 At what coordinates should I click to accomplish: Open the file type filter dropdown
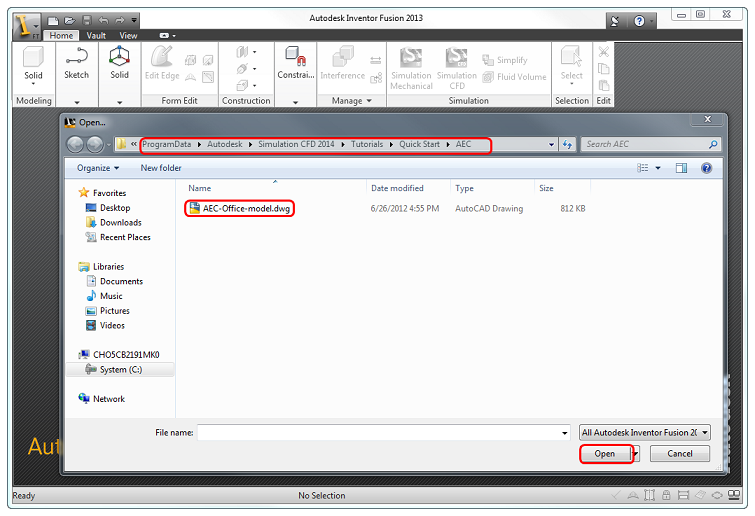645,433
